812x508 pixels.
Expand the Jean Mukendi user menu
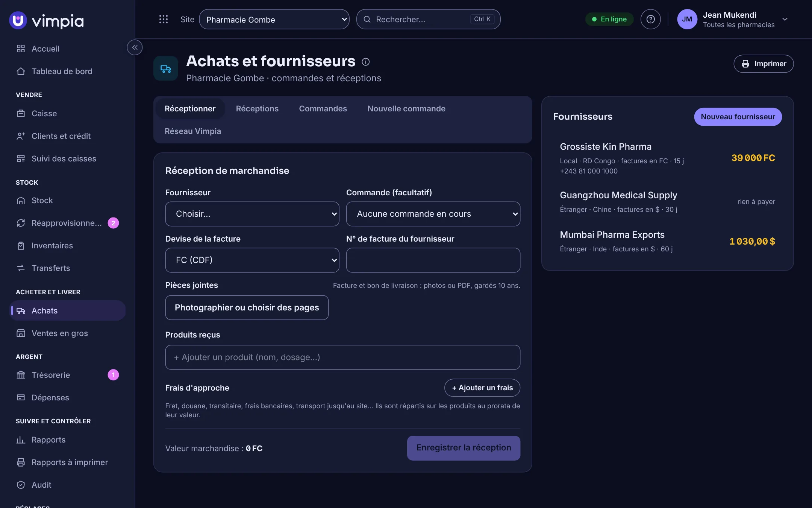point(732,19)
